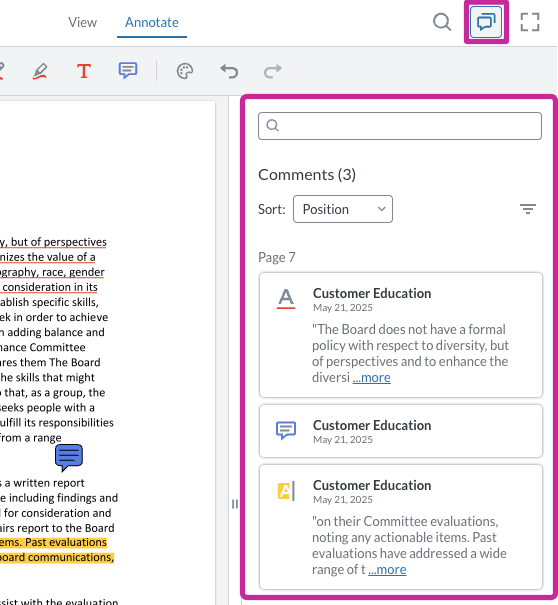Expand the first comment via ...more link
This screenshot has width=558, height=605.
pyautogui.click(x=371, y=377)
